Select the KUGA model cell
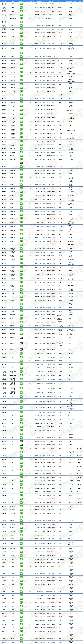This screenshot has width=83, height=644. pos(13,166)
